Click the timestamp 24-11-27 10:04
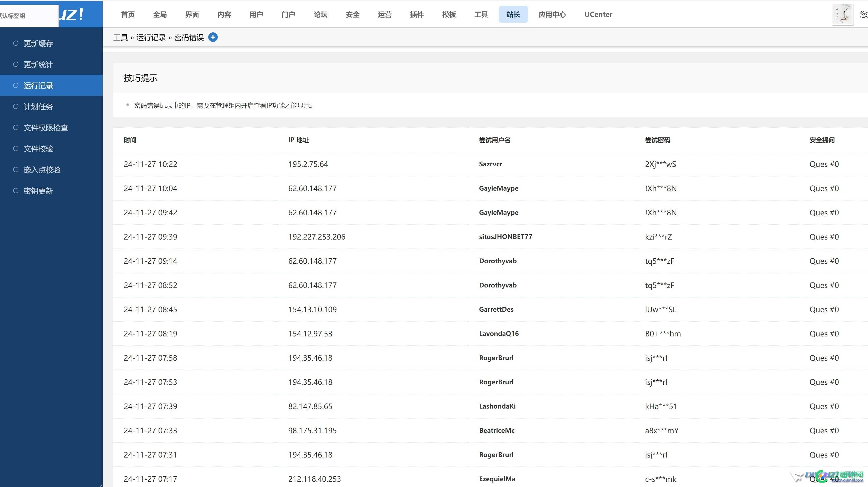The width and height of the screenshot is (868, 487). pos(150,188)
